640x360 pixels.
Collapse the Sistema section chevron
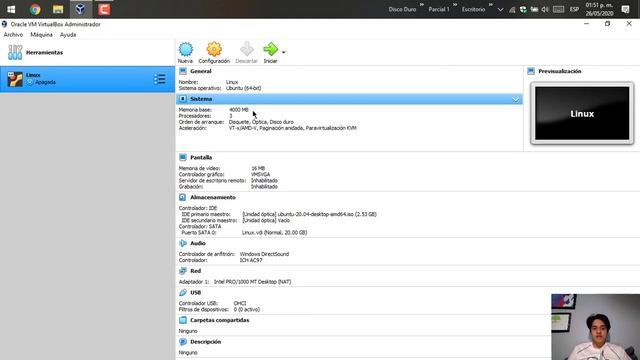coord(516,99)
